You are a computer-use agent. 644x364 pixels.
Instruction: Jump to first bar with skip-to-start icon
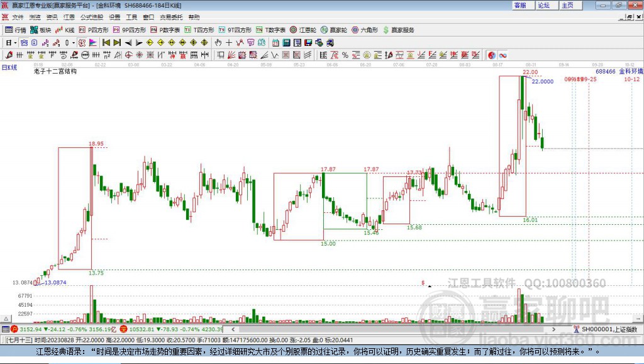pos(106,42)
